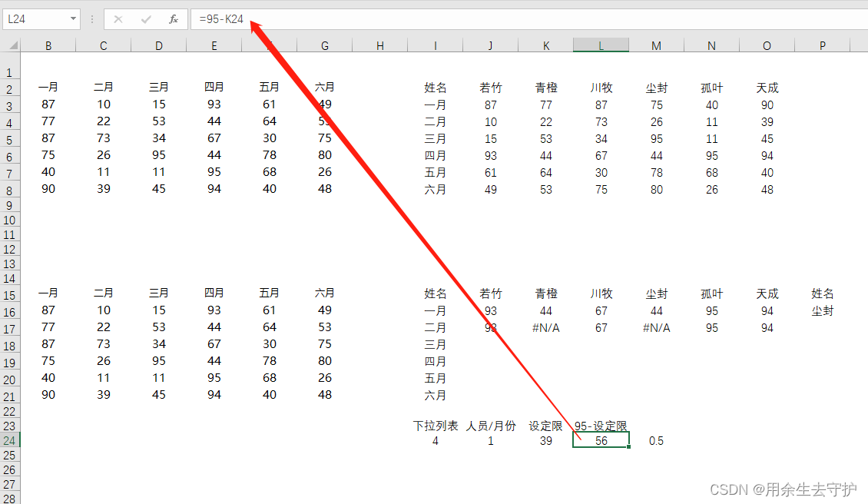Viewport: 868px width, 504px height.
Task: Click the cell showing 0.5
Action: pyautogui.click(x=656, y=440)
